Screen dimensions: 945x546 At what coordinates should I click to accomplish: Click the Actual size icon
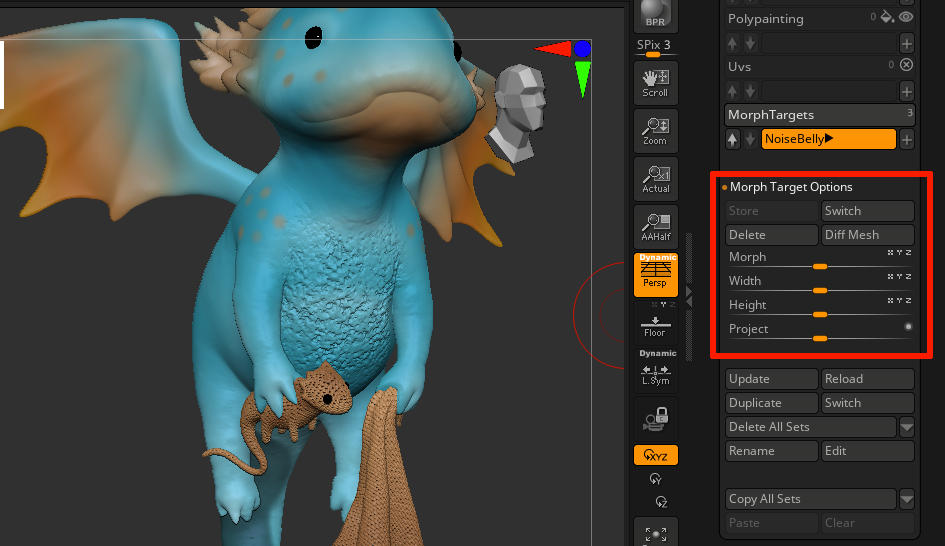point(655,179)
